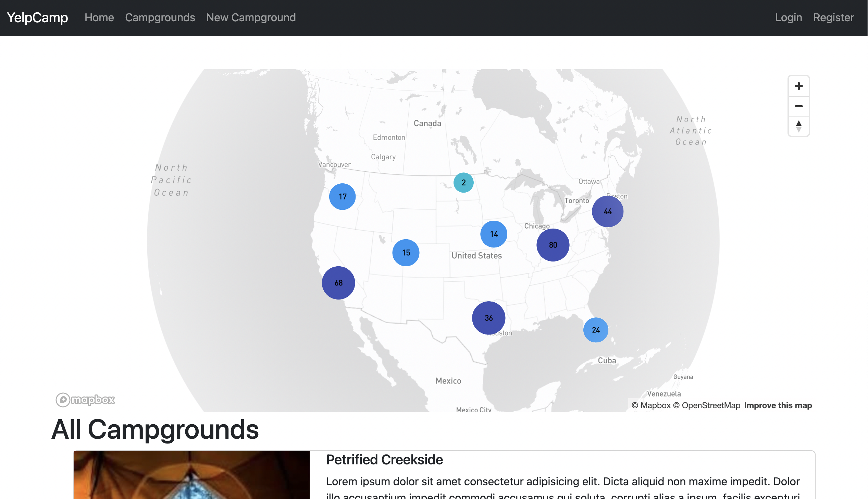Open the Petrified Creekside campground image
Screen dimensions: 868x499
pyautogui.click(x=191, y=475)
